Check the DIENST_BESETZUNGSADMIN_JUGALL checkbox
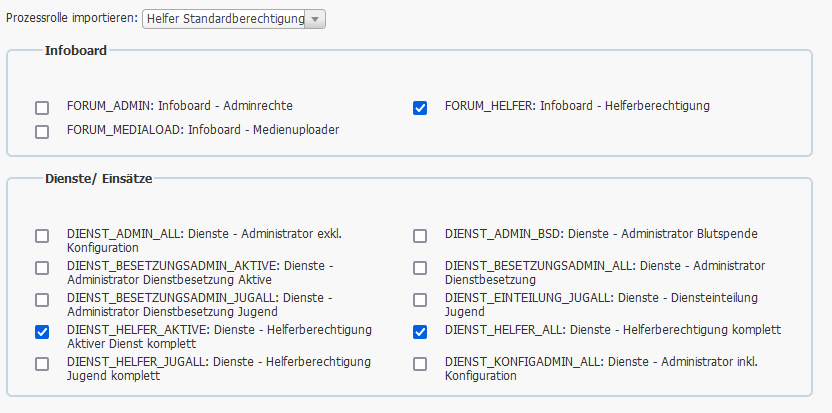832x413 pixels. point(42,300)
